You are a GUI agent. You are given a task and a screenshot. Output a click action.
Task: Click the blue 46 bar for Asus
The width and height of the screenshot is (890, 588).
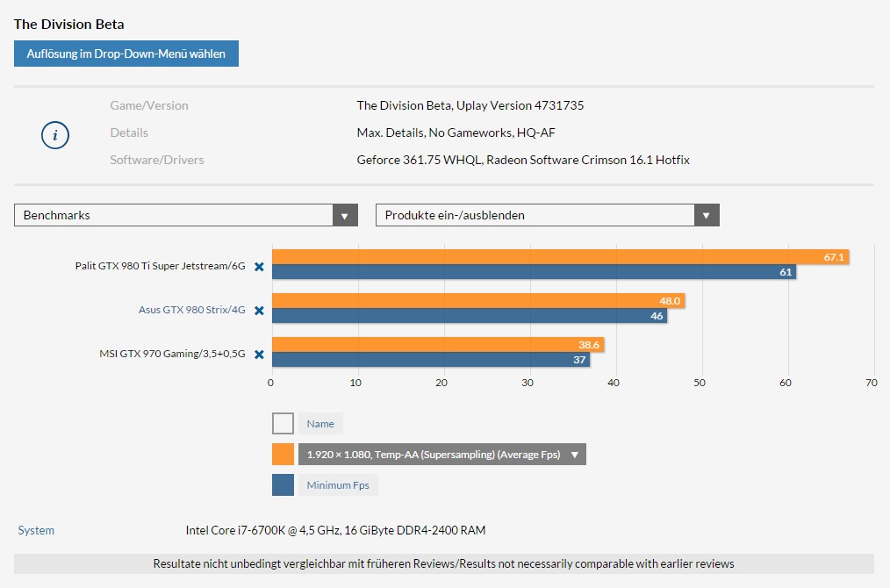tap(470, 316)
